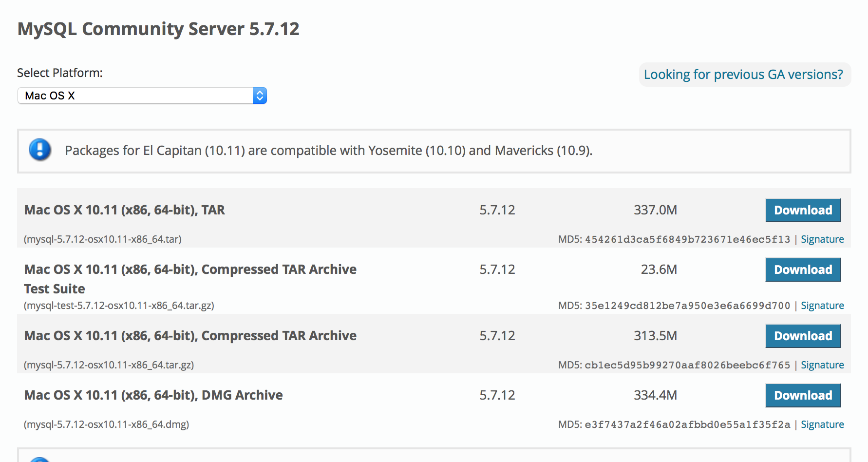Click title 'Mac OS X 10.11 (x86, 64-bit), DMG Archive'

pyautogui.click(x=153, y=395)
